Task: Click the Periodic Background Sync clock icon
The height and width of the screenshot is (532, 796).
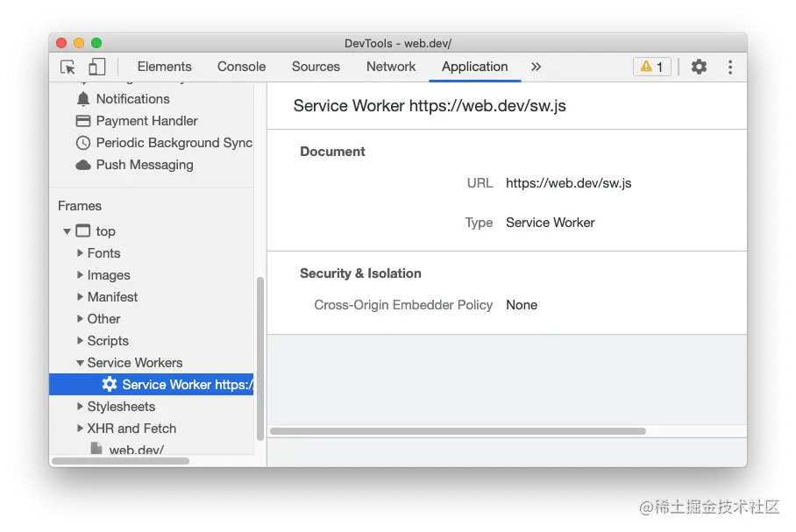Action: click(83, 143)
